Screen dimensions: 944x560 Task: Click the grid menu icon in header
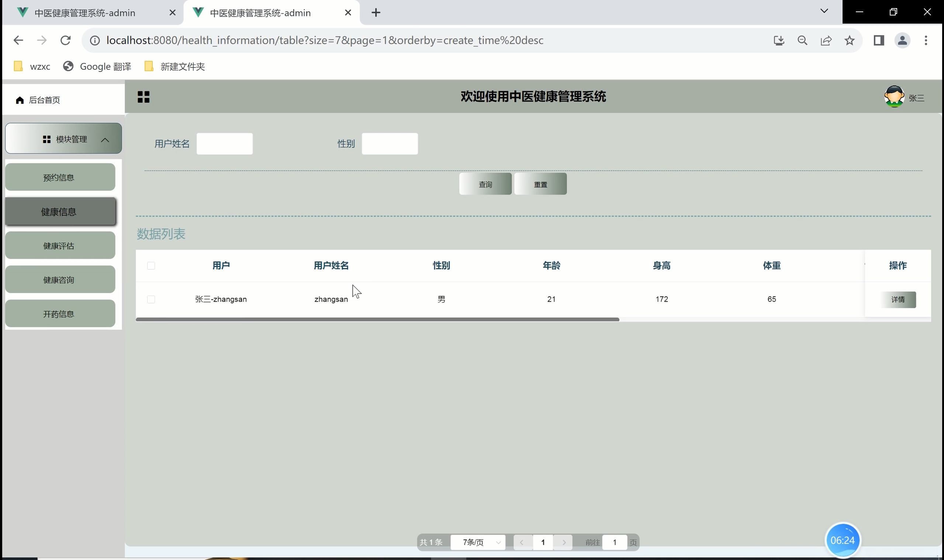[x=143, y=97]
